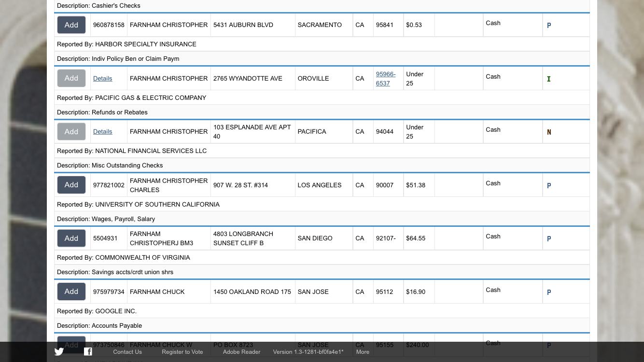644x362 pixels.
Task: Click Reported By UNIVERSITY OF SOUTHERN CALIFORNIA
Action: click(x=138, y=204)
